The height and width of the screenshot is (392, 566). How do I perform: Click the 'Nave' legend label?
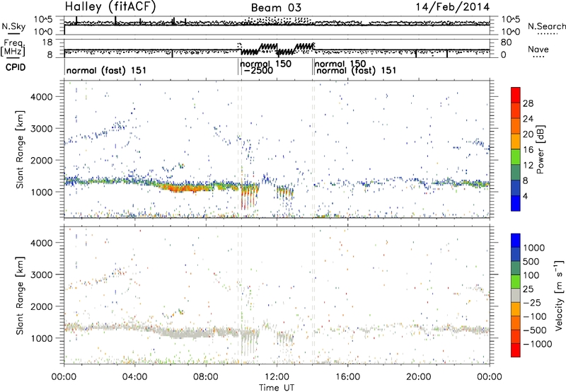coord(538,49)
